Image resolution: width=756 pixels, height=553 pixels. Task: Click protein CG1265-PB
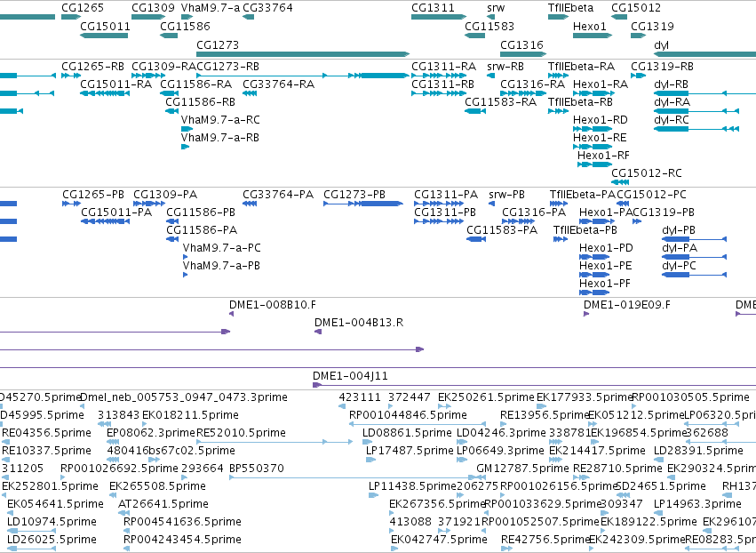pos(93,195)
